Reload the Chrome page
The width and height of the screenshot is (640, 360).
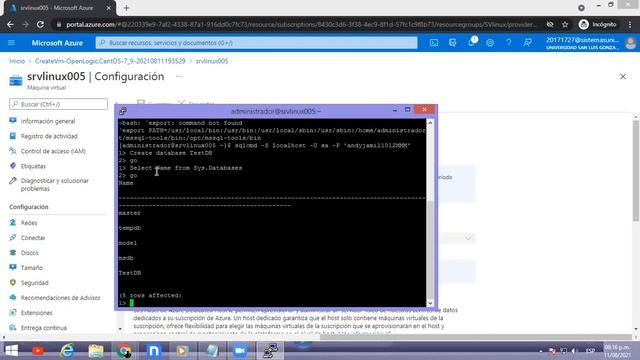coord(40,24)
